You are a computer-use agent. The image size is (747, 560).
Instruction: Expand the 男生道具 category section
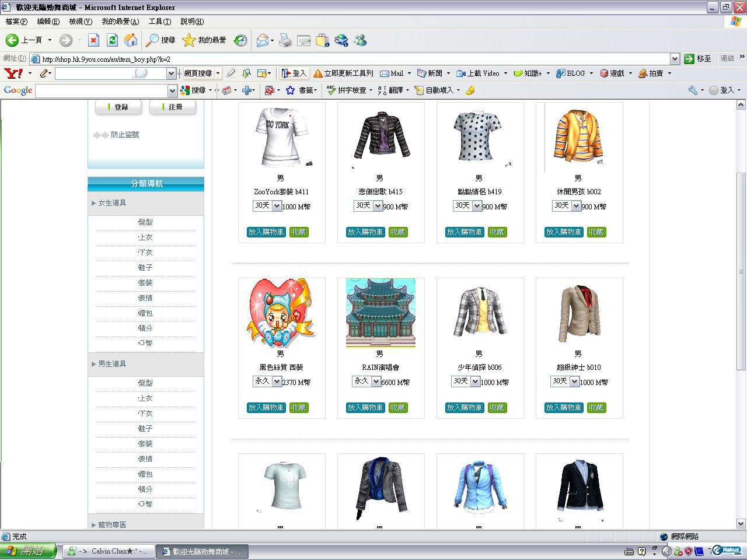[111, 364]
